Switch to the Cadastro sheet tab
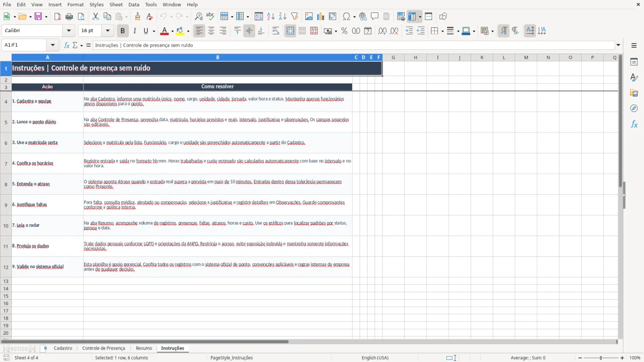Viewport: 644px width, 362px height. 63,348
